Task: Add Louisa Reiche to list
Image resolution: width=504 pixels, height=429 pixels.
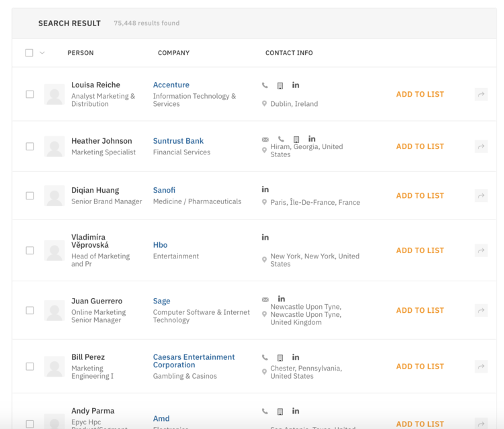Action: 420,95
